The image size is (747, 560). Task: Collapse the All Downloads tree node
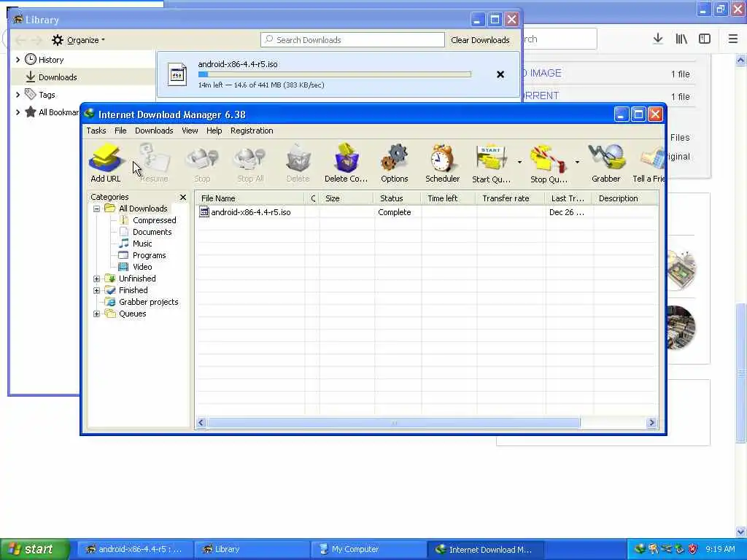click(97, 209)
